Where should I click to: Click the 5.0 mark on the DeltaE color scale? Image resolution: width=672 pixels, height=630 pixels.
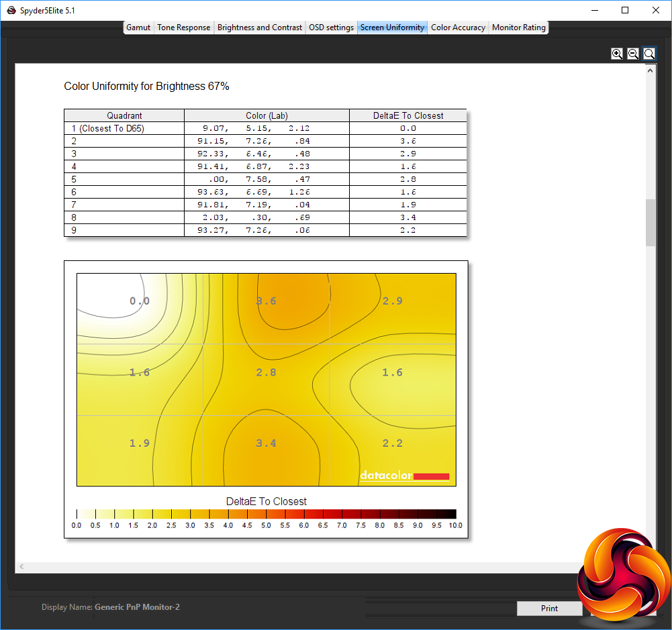[x=266, y=525]
